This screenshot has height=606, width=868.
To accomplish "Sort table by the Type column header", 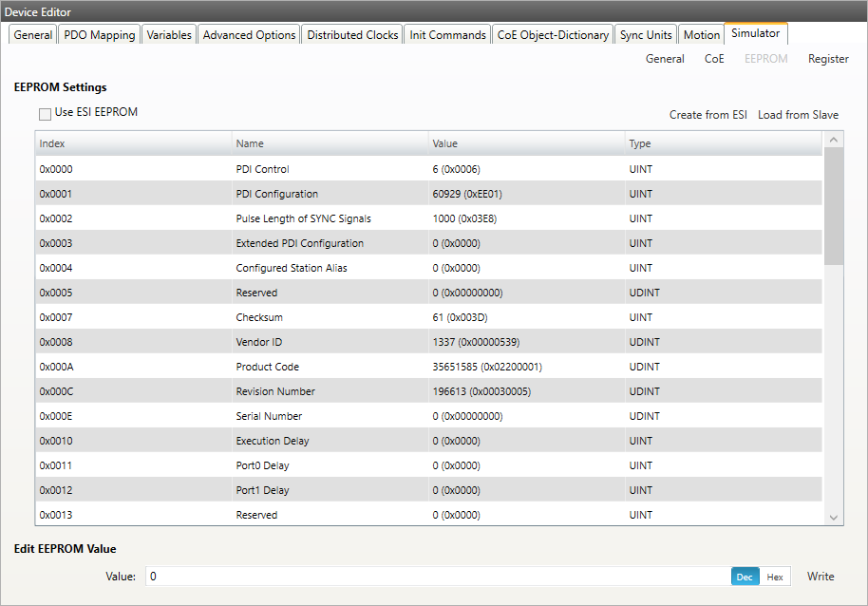I will click(x=722, y=143).
